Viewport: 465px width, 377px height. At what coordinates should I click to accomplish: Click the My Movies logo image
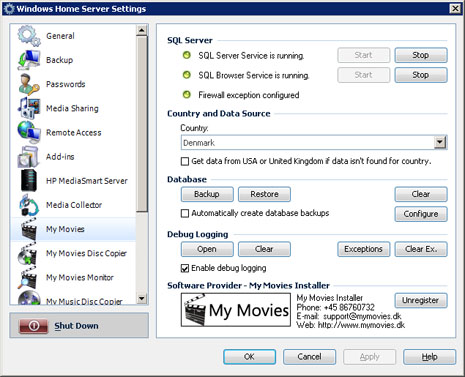click(x=236, y=310)
